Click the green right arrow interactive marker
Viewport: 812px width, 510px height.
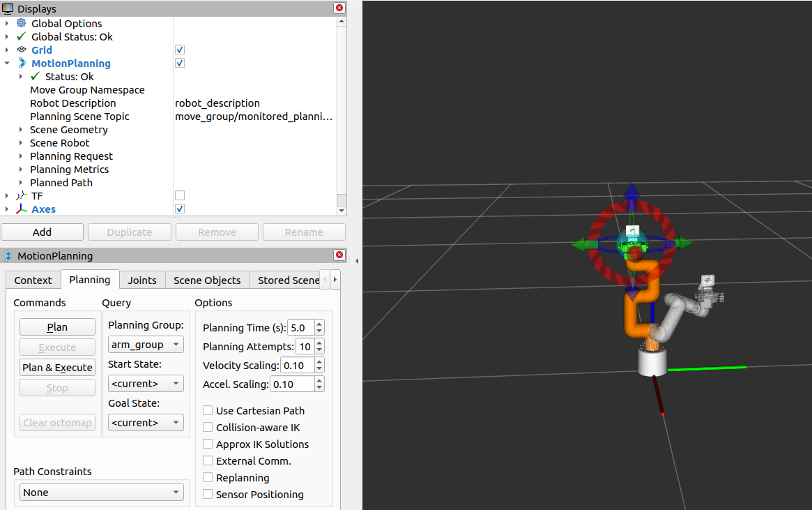682,243
